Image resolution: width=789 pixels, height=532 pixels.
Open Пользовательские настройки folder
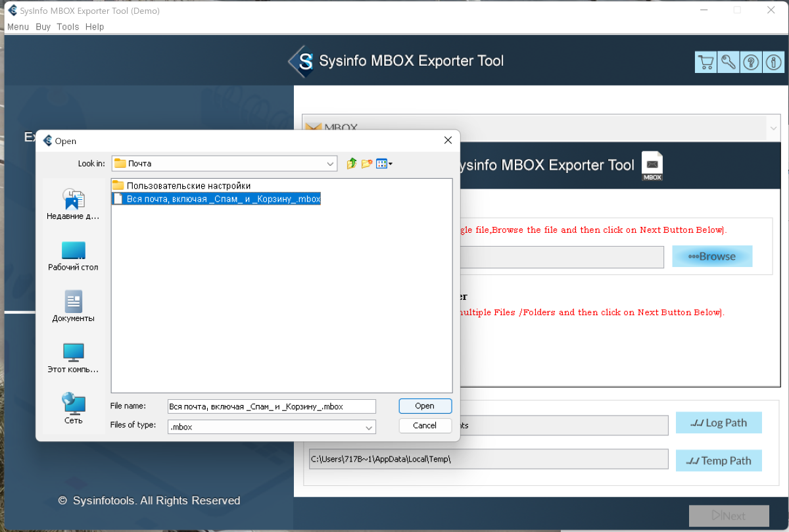tap(181, 185)
